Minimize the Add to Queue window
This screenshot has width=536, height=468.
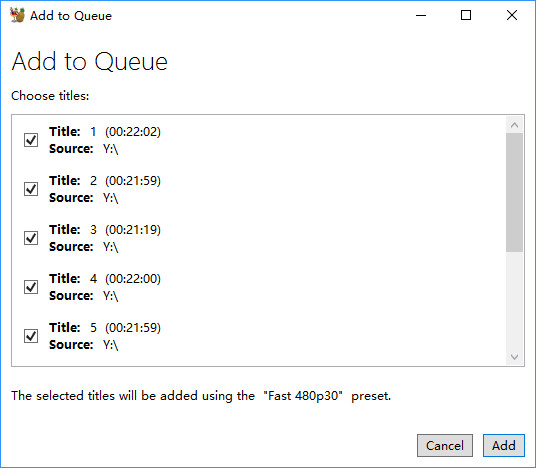[x=421, y=15]
